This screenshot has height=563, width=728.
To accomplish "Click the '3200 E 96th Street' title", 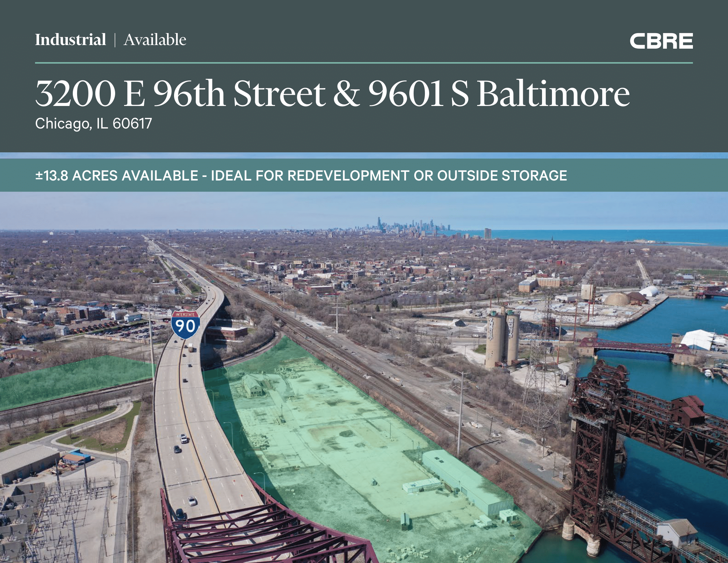I will coord(180,94).
